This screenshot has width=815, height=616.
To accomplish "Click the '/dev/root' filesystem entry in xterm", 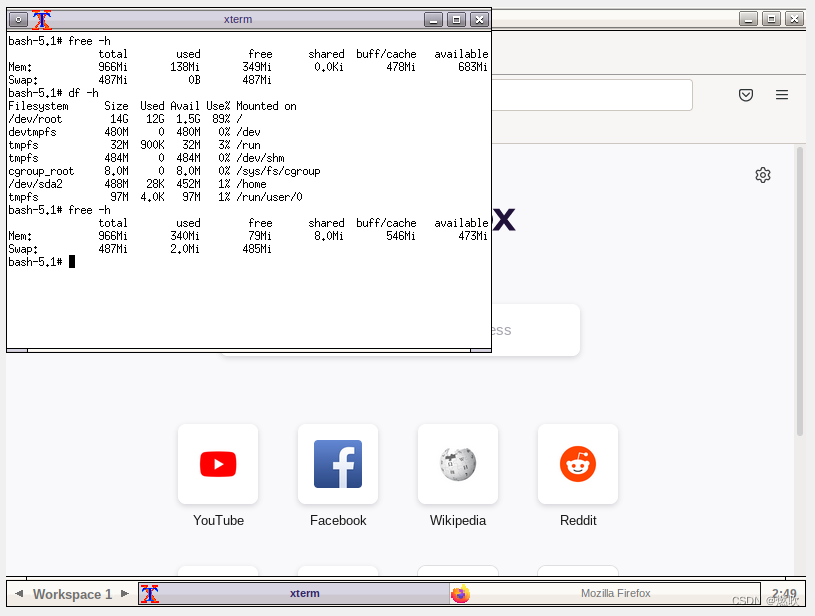I will [x=35, y=119].
